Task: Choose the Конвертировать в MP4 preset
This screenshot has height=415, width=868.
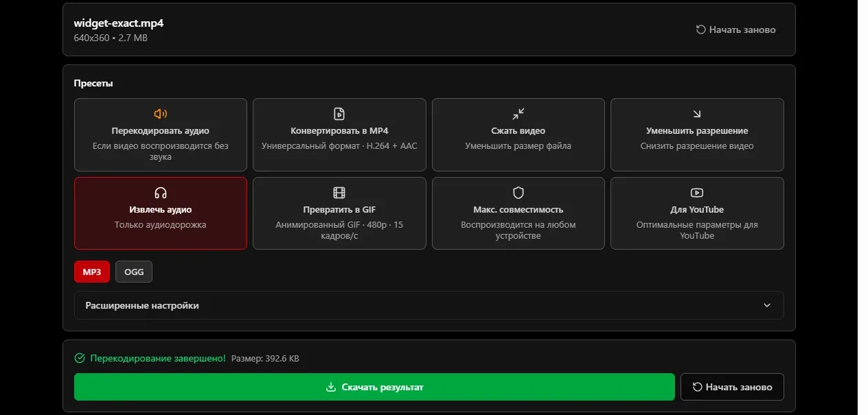Action: coord(339,134)
